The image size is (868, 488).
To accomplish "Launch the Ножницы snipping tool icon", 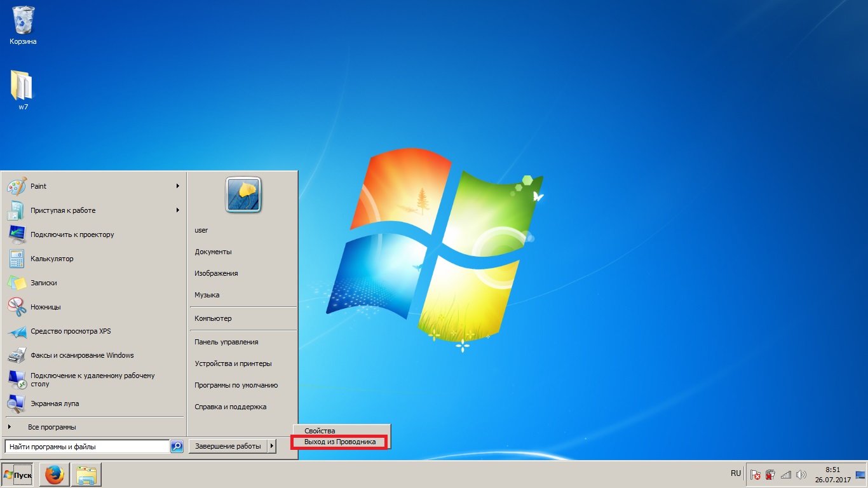I will point(17,307).
